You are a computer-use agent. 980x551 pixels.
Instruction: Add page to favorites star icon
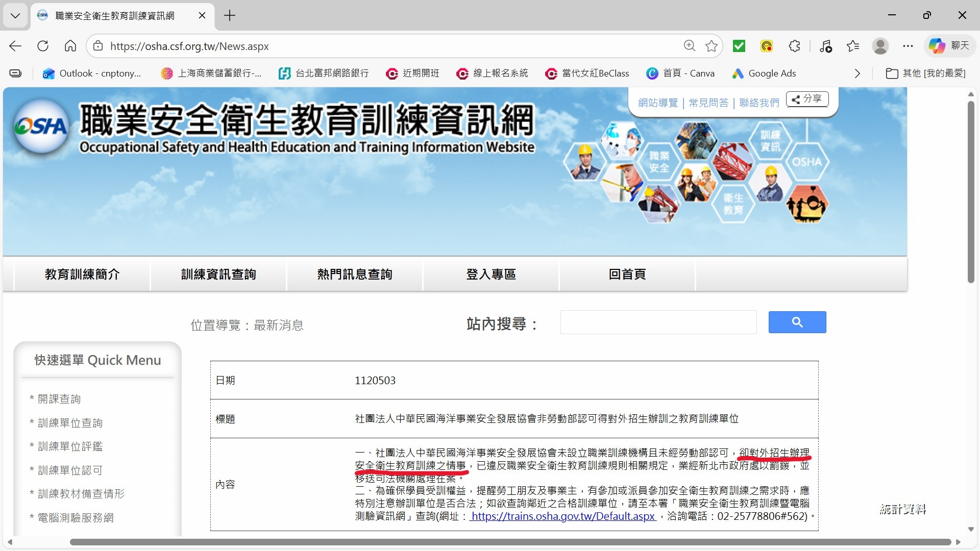711,46
